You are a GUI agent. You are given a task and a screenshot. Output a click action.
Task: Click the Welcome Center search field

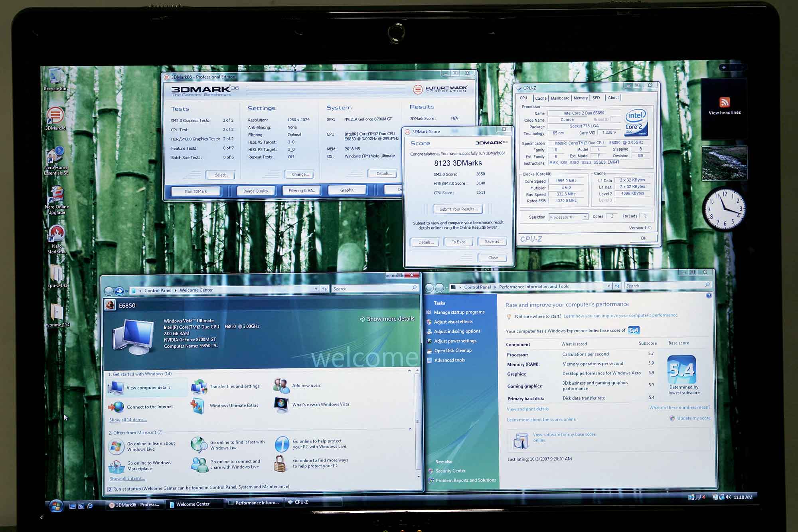(x=374, y=288)
